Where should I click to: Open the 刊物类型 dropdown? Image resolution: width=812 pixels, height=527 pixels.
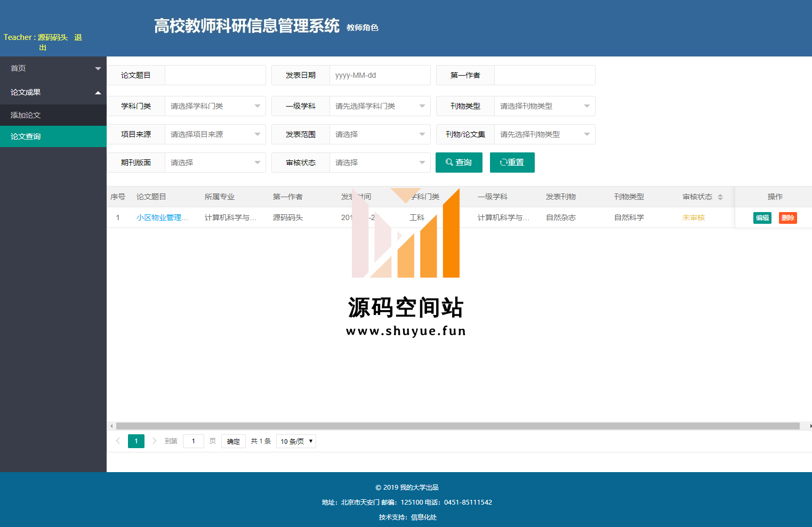[x=544, y=106]
